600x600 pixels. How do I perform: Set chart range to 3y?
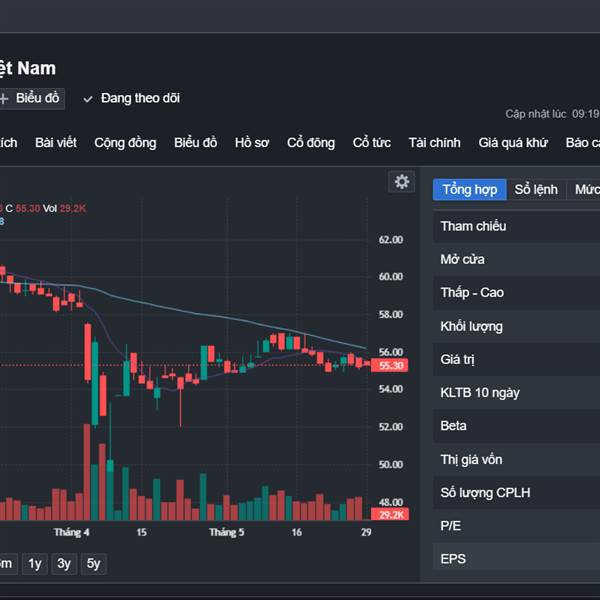tap(64, 564)
